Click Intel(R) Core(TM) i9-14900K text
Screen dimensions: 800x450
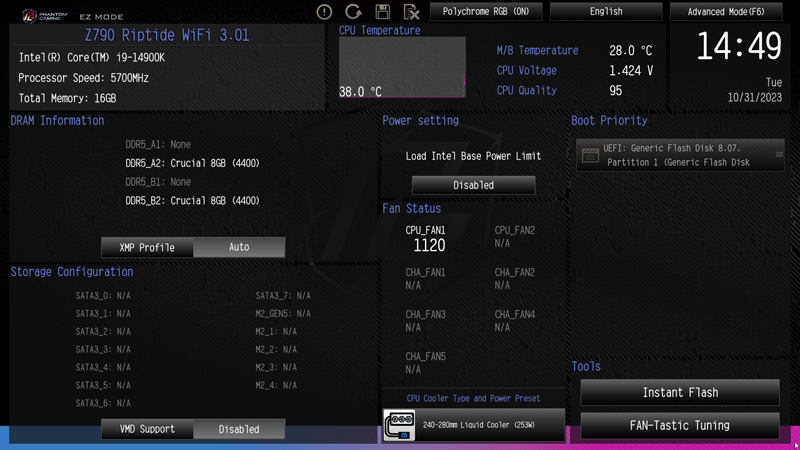(92, 58)
